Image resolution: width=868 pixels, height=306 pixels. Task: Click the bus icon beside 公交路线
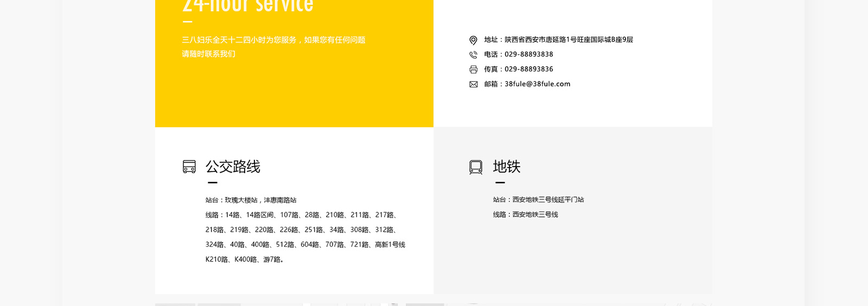(x=189, y=167)
